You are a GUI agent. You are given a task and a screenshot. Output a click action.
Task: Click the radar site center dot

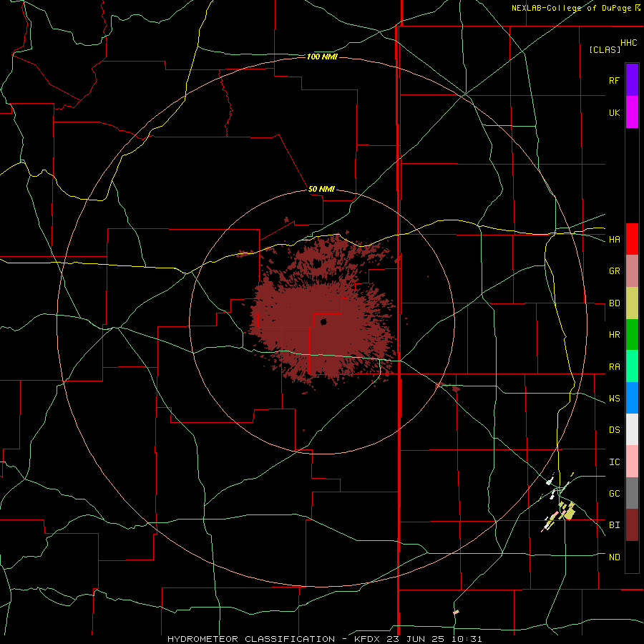point(323,321)
